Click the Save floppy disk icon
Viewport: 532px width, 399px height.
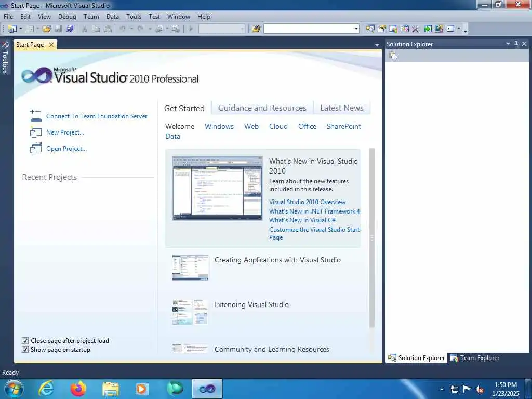point(58,29)
